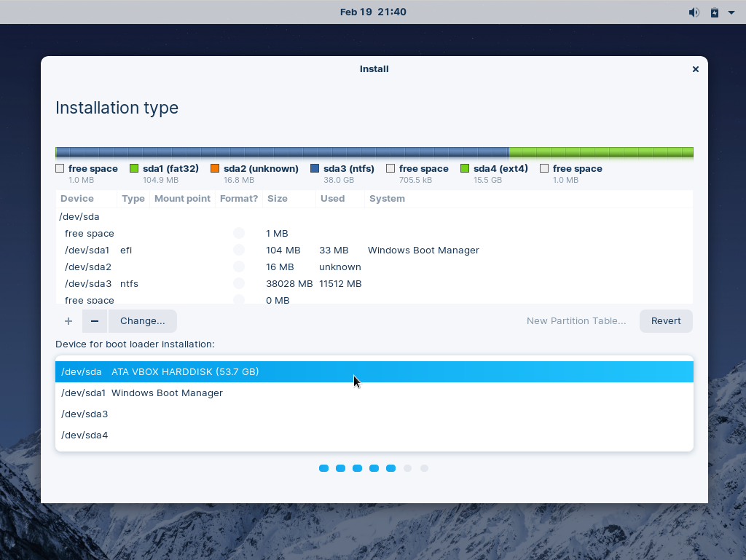Click the sda2 orange legend swatch
Screen dimensions: 746x560
215,168
